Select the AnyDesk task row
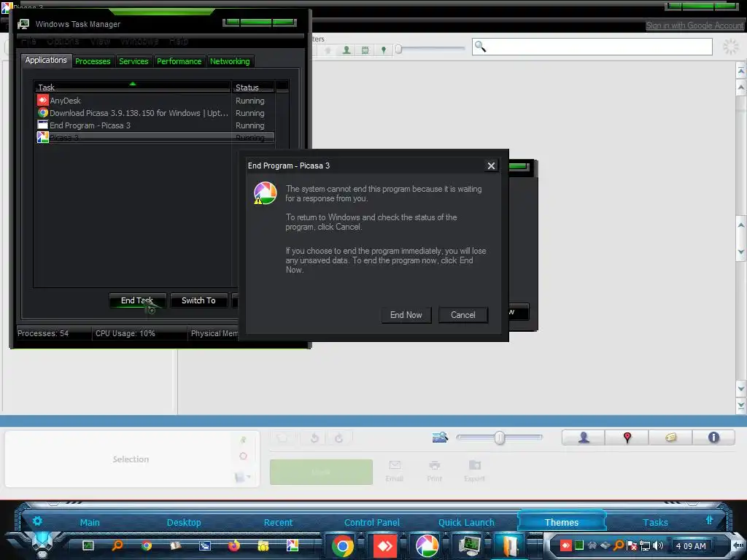 coord(156,101)
